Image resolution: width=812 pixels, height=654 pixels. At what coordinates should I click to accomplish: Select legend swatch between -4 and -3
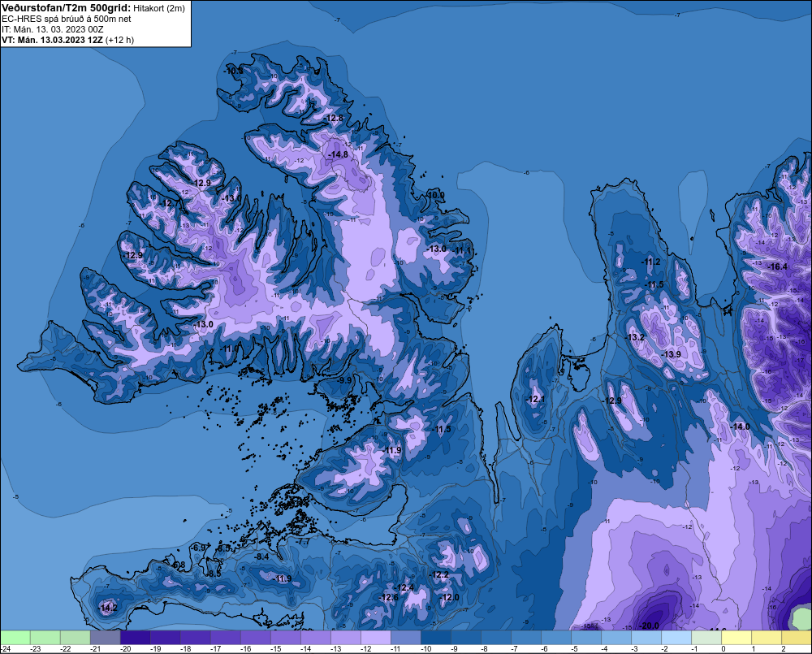[x=616, y=637]
